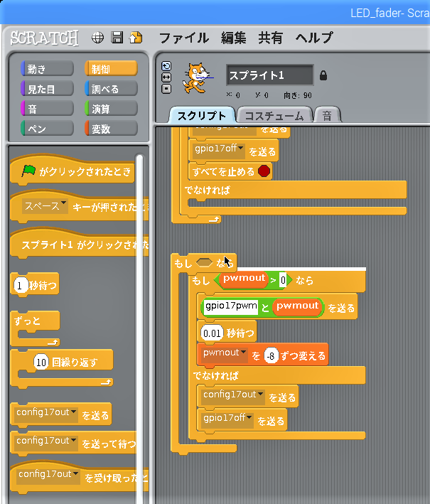Click the sprite lock icon
430x504 pixels.
tap(323, 75)
